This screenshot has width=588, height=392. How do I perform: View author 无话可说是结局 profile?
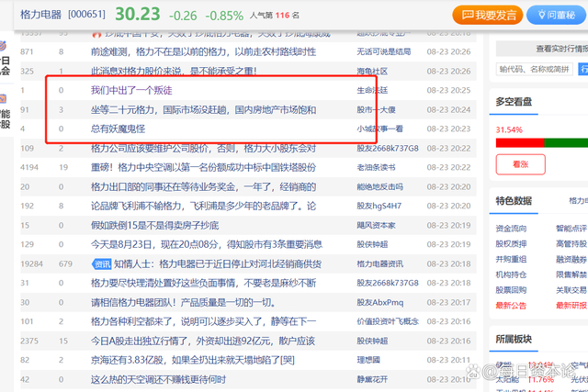coord(384,51)
